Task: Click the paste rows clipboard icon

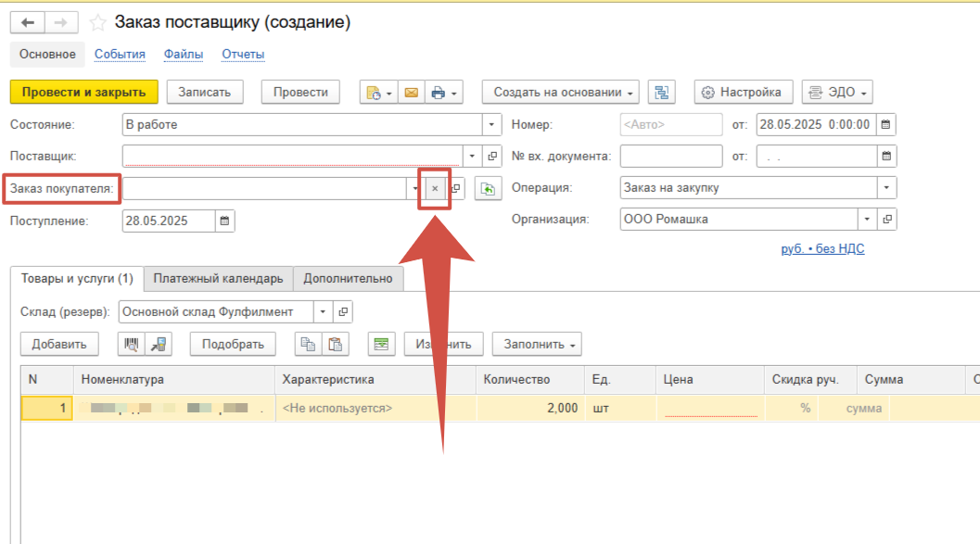Action: point(335,344)
